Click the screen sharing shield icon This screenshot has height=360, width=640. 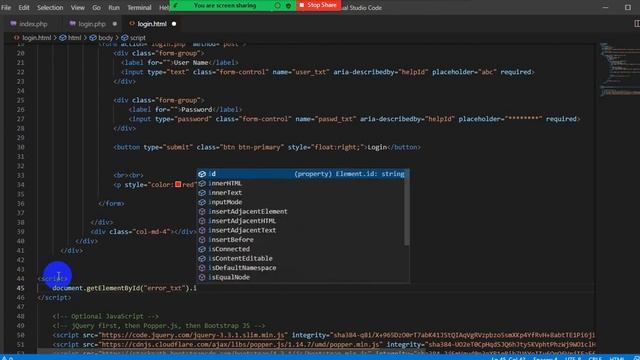[x=289, y=6]
